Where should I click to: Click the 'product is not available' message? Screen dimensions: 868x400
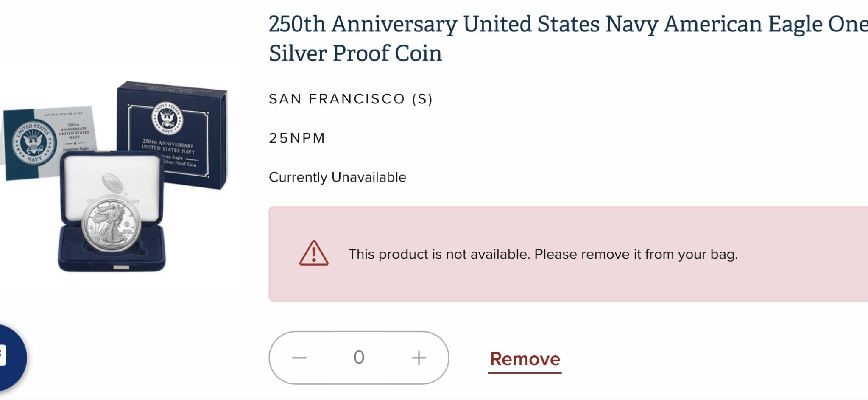click(543, 254)
